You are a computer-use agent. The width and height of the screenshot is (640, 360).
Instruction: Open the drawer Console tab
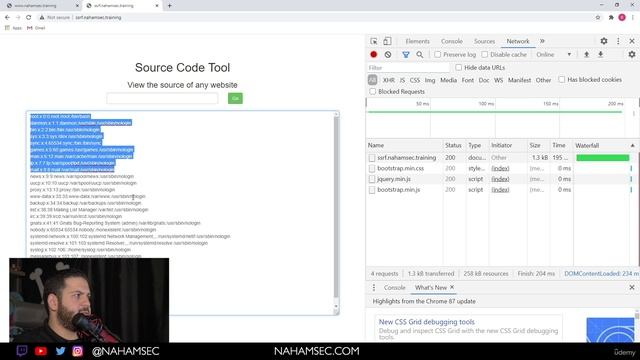(x=394, y=287)
